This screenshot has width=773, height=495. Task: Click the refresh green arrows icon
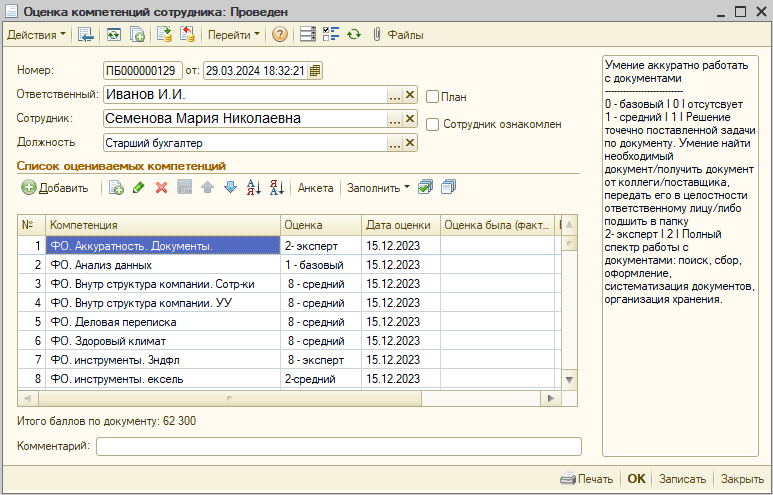click(353, 35)
